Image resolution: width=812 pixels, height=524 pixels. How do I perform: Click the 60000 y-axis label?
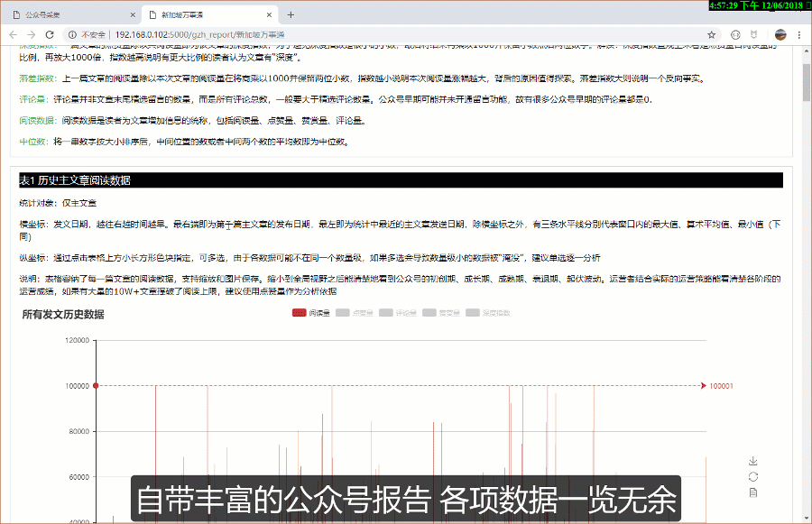(x=79, y=477)
